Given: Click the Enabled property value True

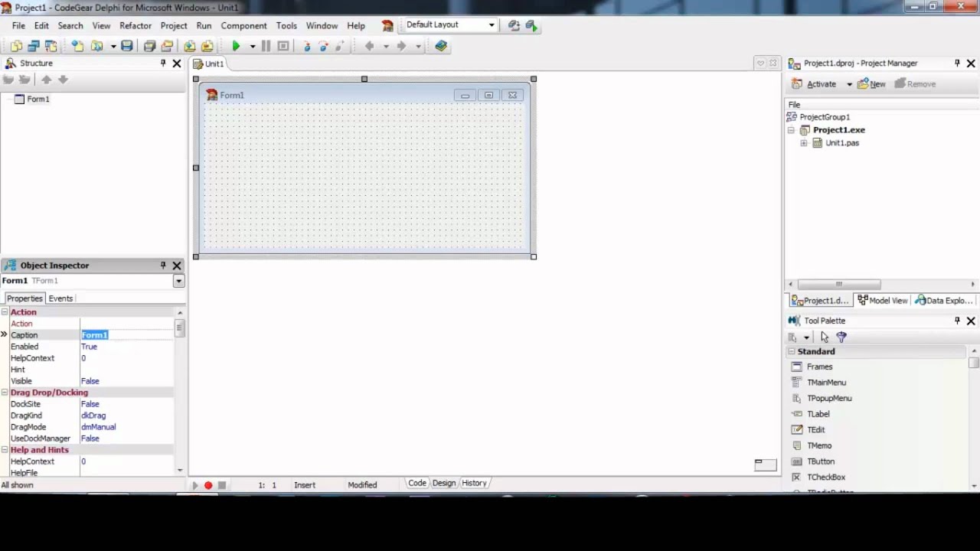Looking at the screenshot, I should [89, 347].
